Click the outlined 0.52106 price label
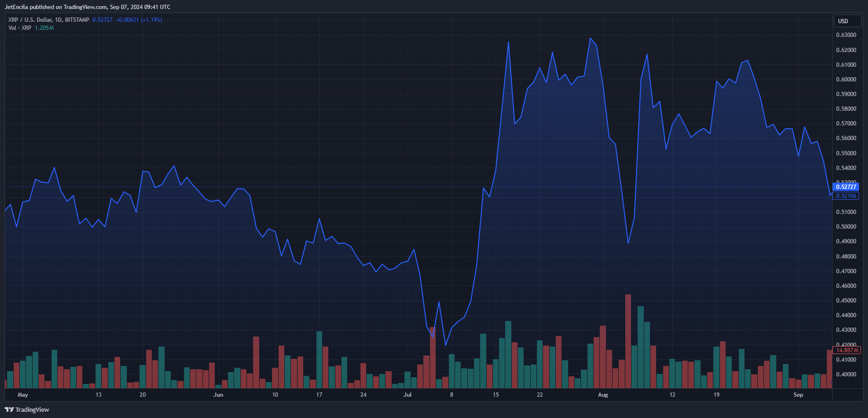868x418 pixels. 846,196
